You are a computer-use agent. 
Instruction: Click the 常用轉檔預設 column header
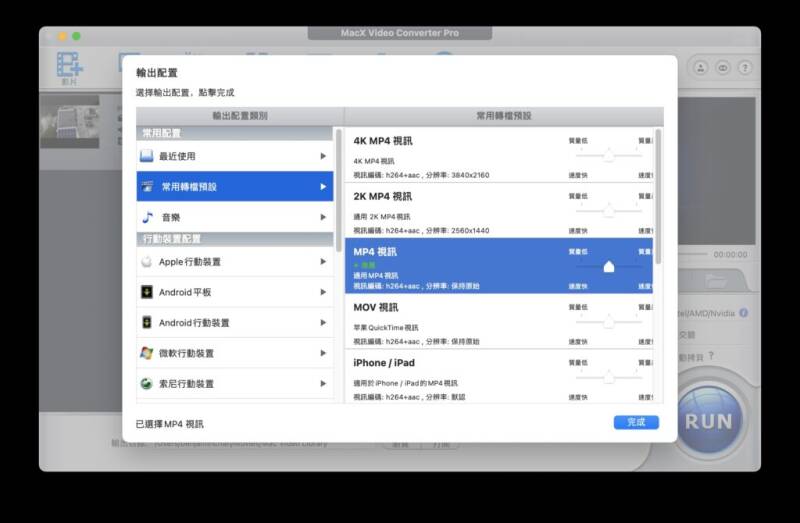pos(504,116)
